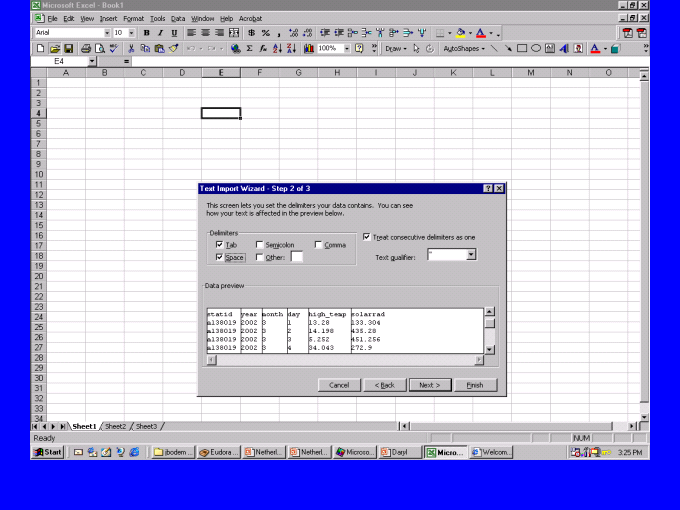
Task: Click the Sort Descending icon
Action: click(x=291, y=49)
